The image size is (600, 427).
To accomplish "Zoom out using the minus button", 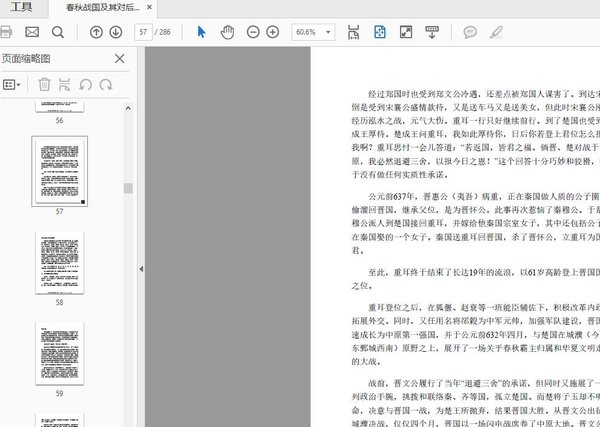I will 251,32.
